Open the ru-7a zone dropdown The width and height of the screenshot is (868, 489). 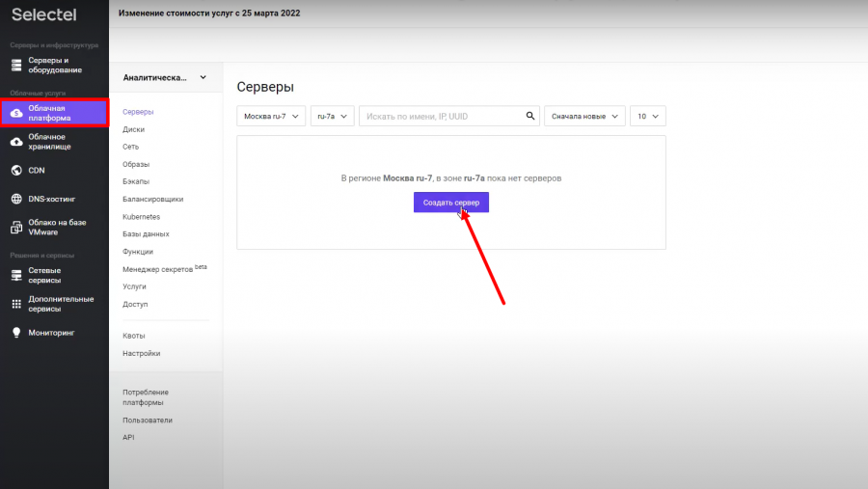(x=332, y=116)
